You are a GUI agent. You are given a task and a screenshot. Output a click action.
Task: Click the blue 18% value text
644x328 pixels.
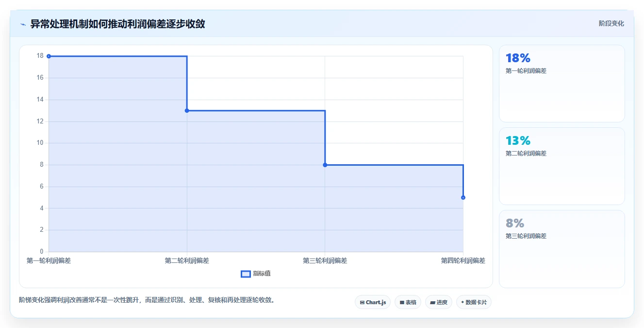click(518, 58)
